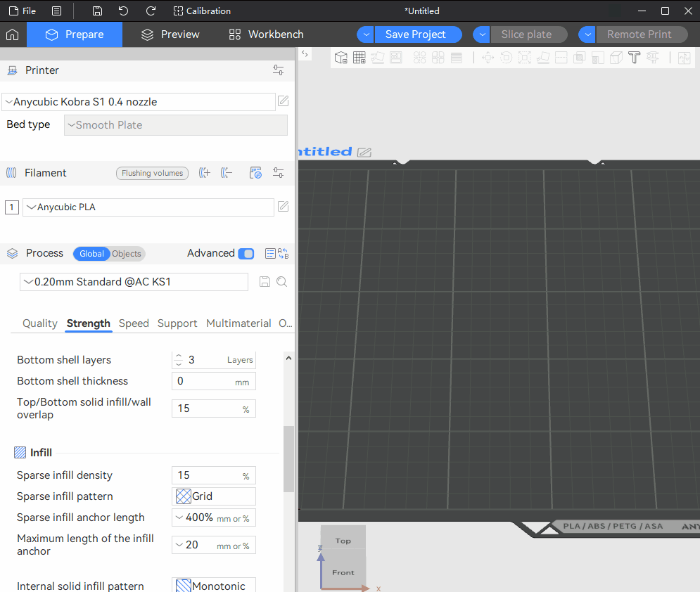Click the Add plate grid icon
This screenshot has width=700, height=592.
359,58
